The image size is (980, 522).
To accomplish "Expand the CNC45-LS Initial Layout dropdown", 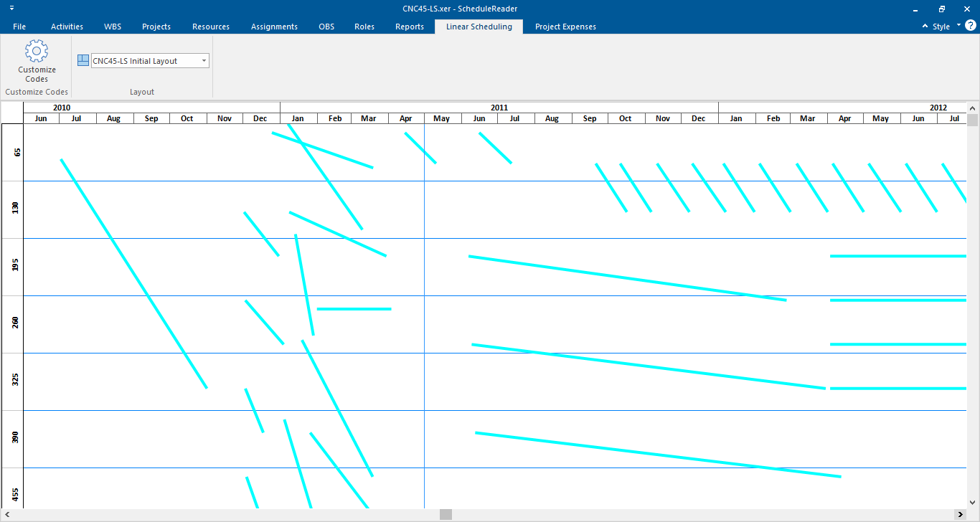I will point(204,61).
